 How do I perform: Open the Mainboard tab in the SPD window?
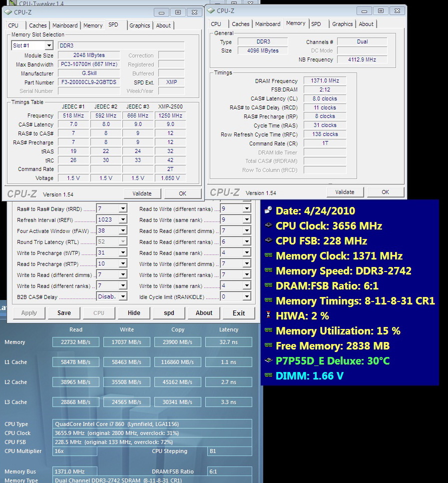pos(65,25)
